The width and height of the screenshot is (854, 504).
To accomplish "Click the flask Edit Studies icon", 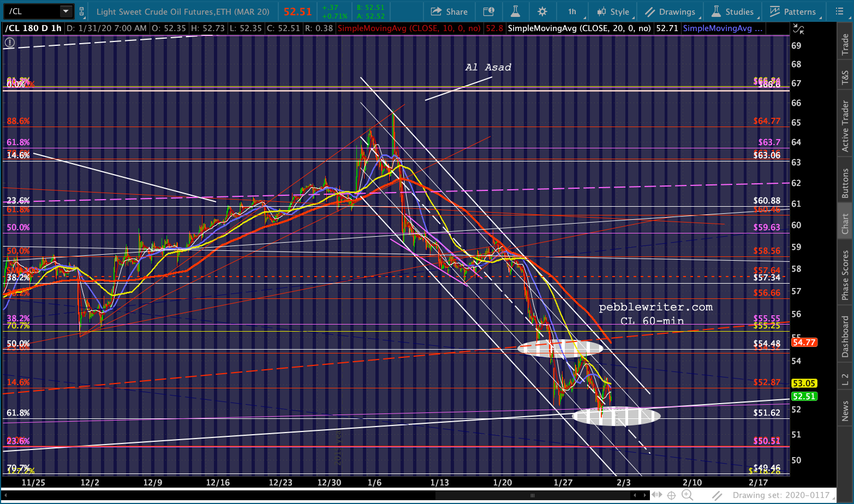I will [515, 11].
